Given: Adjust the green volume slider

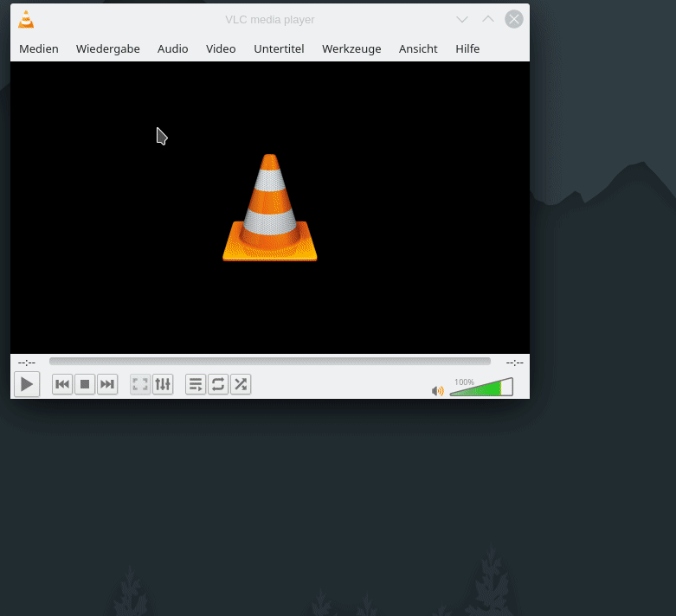Looking at the screenshot, I should [481, 387].
